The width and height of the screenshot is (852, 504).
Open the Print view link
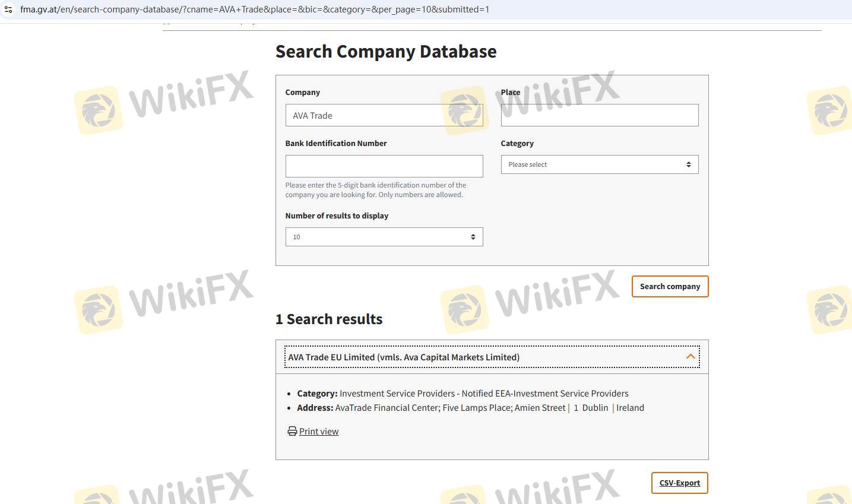pos(319,432)
